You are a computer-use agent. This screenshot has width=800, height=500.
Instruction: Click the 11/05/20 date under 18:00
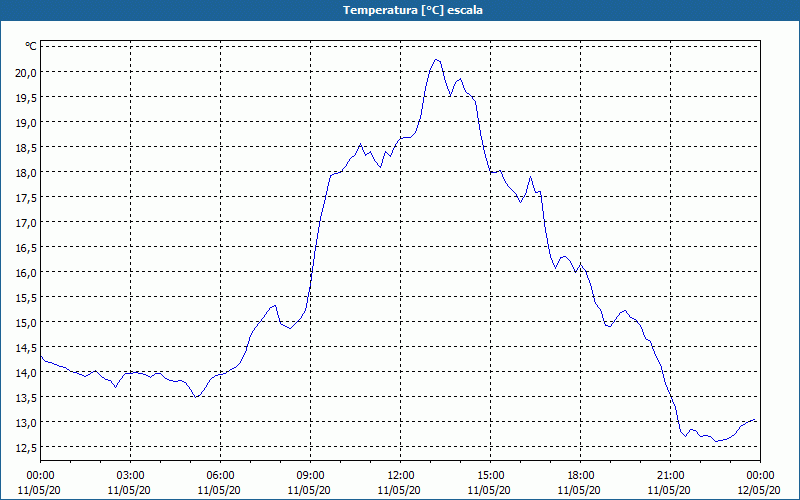(579, 490)
